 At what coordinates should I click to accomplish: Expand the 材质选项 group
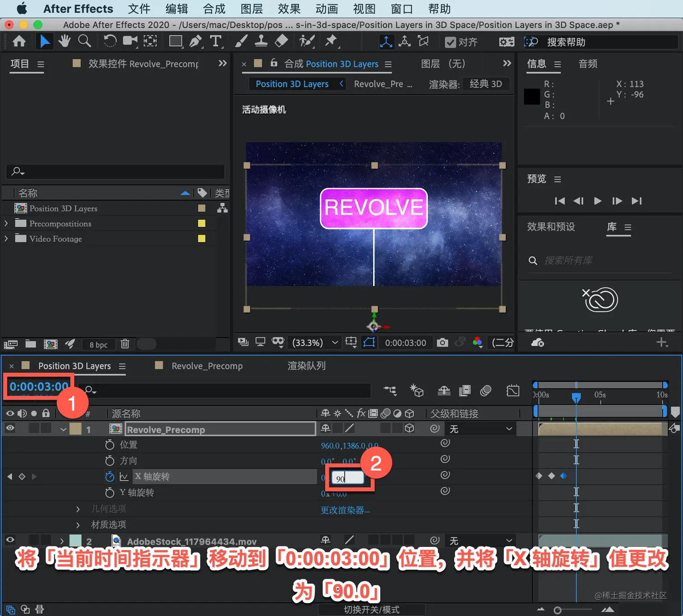[78, 525]
